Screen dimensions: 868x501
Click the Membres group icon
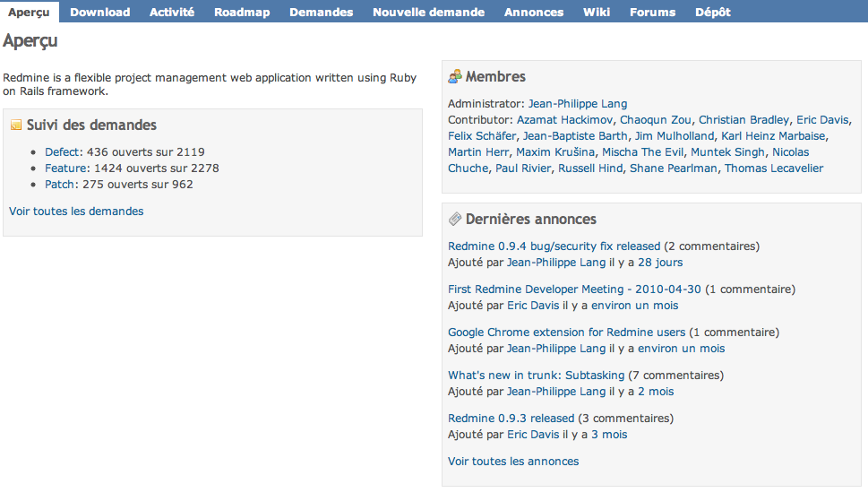[x=455, y=76]
